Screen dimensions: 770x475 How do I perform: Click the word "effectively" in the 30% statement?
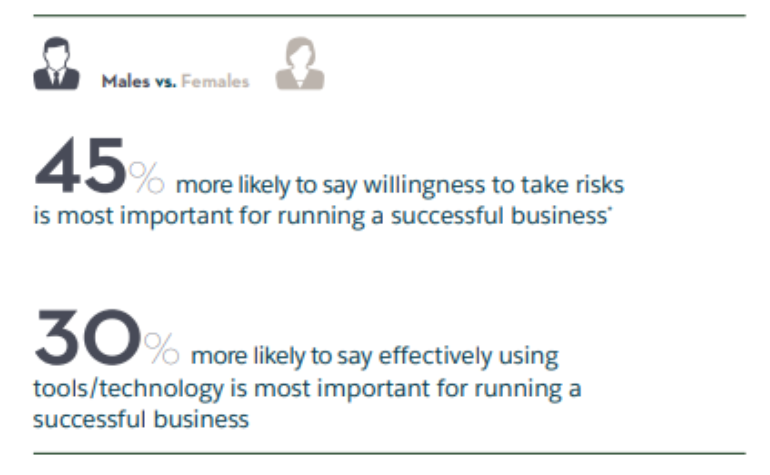pyautogui.click(x=438, y=356)
